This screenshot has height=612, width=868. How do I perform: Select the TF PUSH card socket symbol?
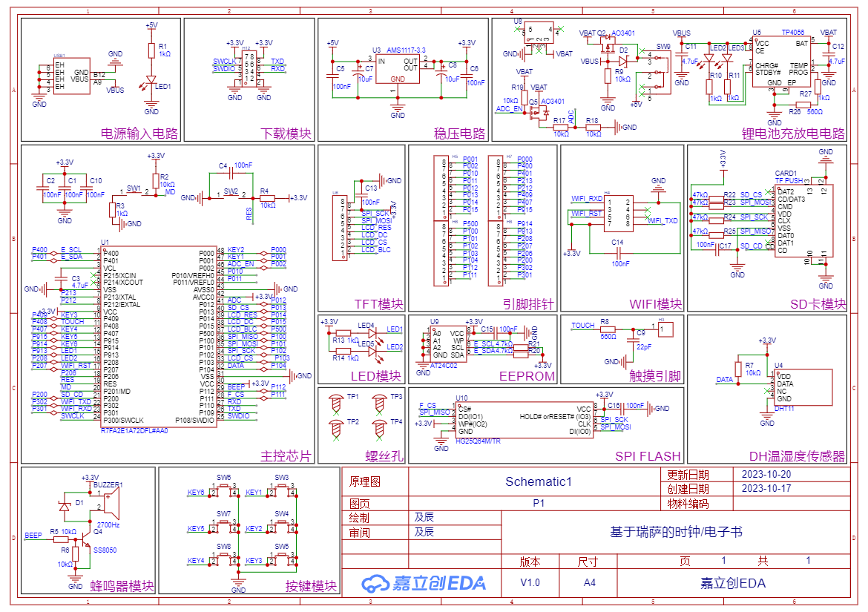[x=803, y=221]
